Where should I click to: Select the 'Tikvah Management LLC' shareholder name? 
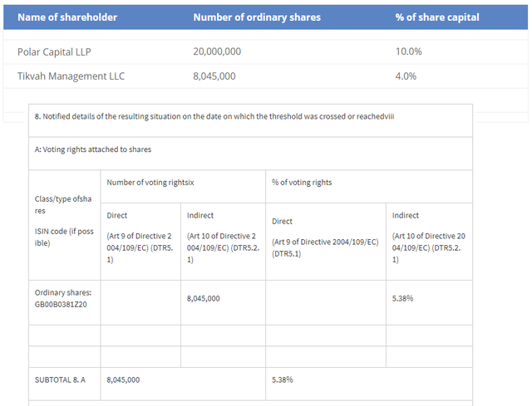point(71,76)
